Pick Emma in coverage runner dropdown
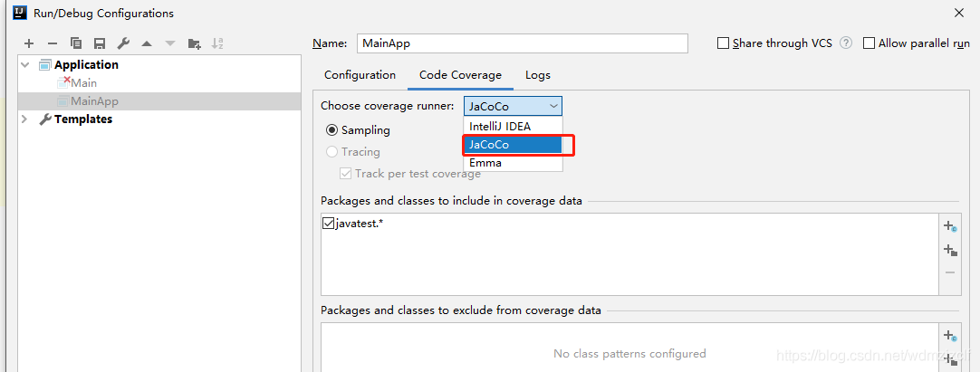This screenshot has height=372, width=980. [x=513, y=162]
